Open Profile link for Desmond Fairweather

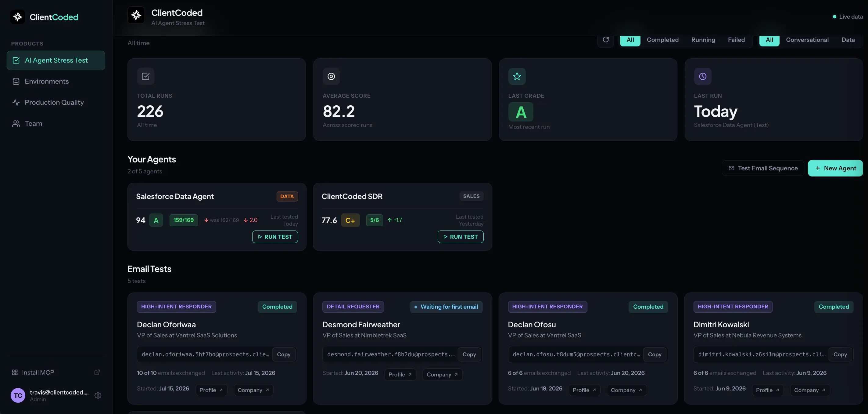(400, 375)
